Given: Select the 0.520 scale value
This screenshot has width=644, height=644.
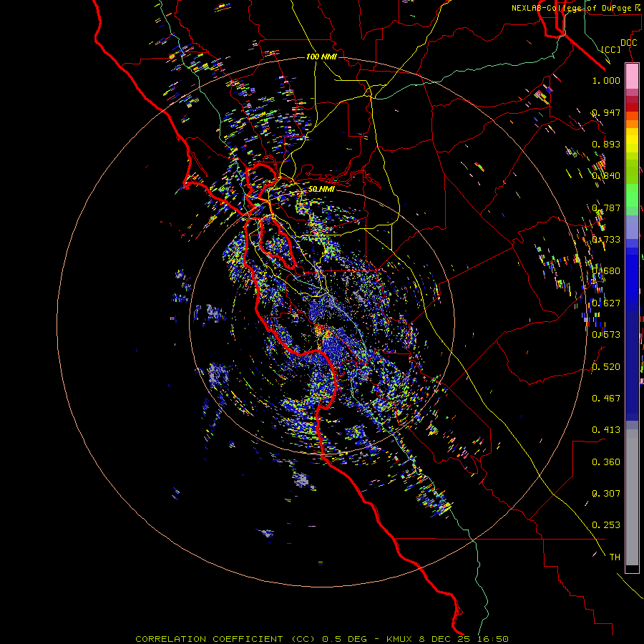Looking at the screenshot, I should click(606, 367).
